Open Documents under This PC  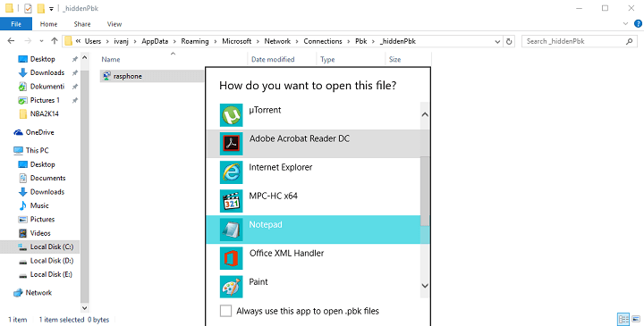coord(42,178)
